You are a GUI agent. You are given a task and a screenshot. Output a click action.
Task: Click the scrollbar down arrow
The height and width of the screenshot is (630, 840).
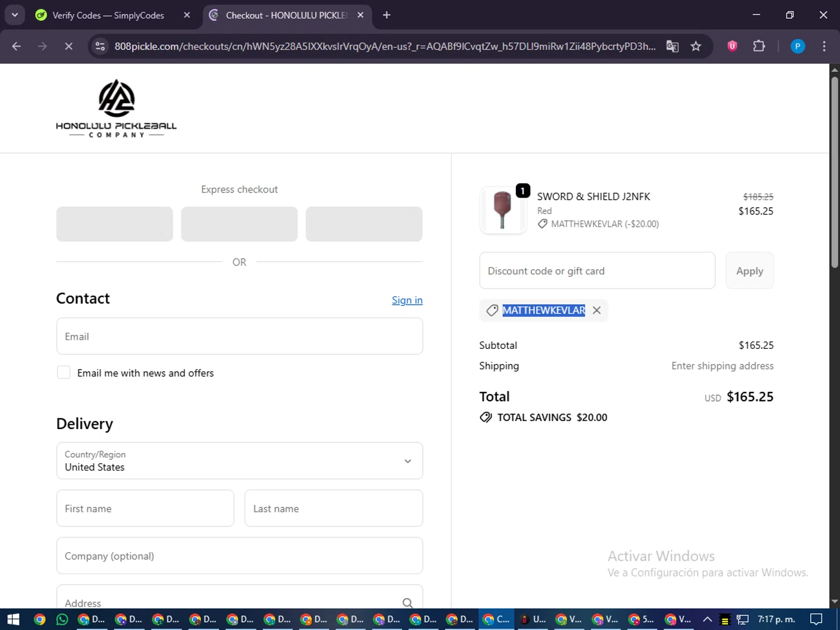pyautogui.click(x=834, y=601)
